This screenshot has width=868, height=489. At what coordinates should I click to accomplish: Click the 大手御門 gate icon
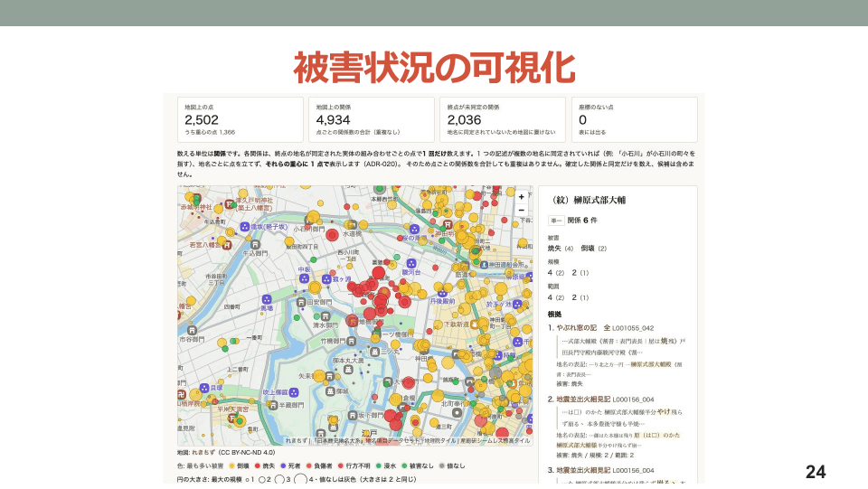[388, 382]
